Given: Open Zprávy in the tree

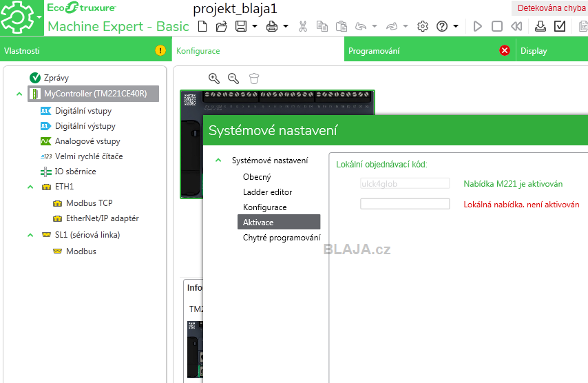Looking at the screenshot, I should click(x=56, y=78).
